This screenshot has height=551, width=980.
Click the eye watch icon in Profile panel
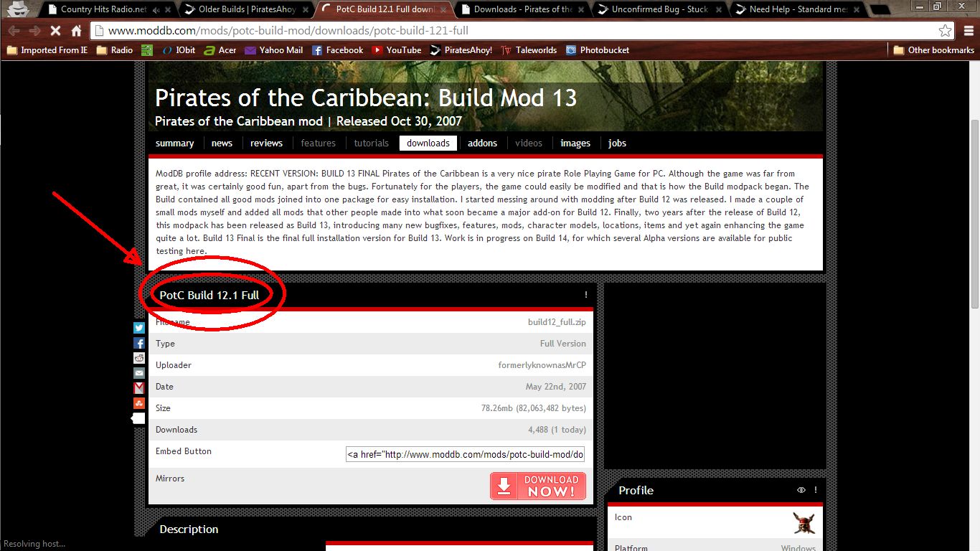coord(801,490)
